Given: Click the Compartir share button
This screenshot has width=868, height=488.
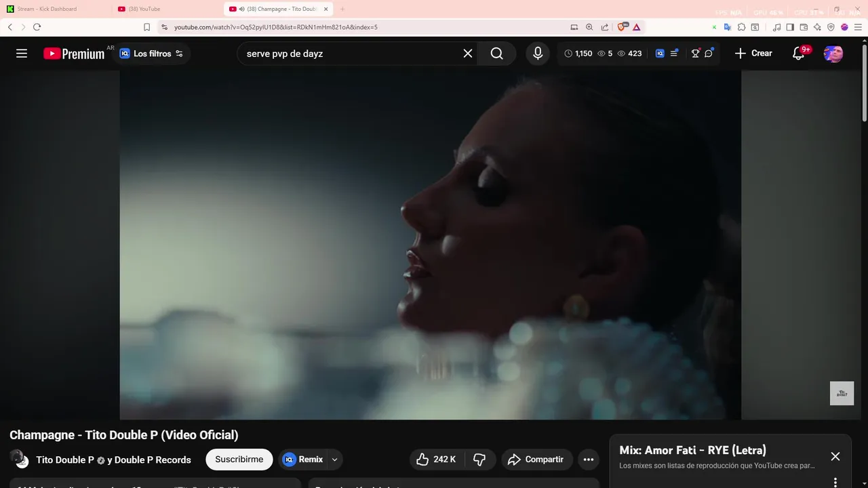Looking at the screenshot, I should tap(537, 460).
